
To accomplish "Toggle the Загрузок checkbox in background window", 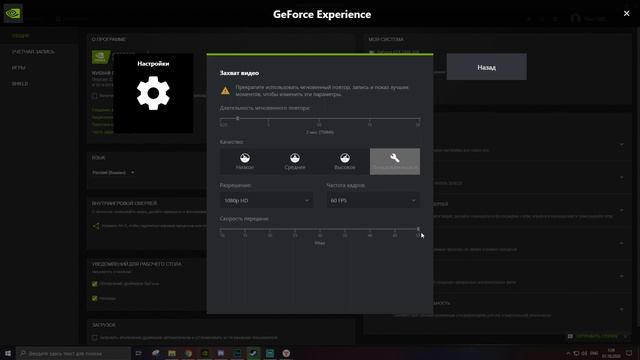I will 95,338.
